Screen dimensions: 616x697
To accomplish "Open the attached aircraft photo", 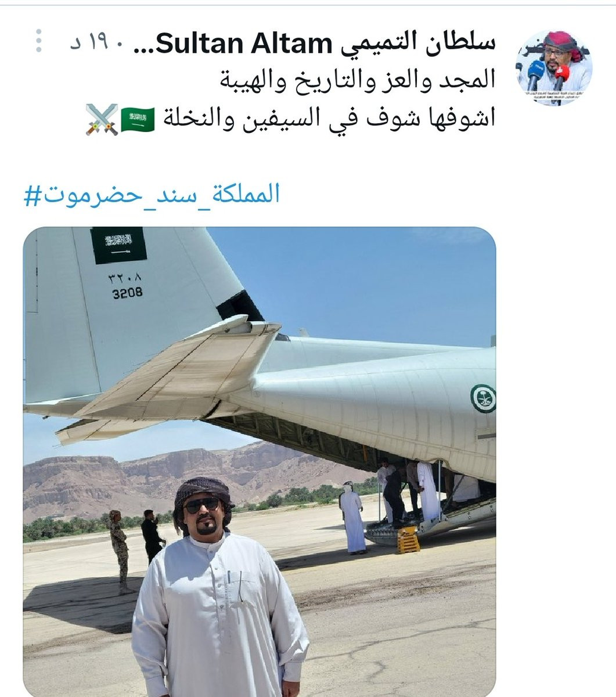I will [x=260, y=462].
